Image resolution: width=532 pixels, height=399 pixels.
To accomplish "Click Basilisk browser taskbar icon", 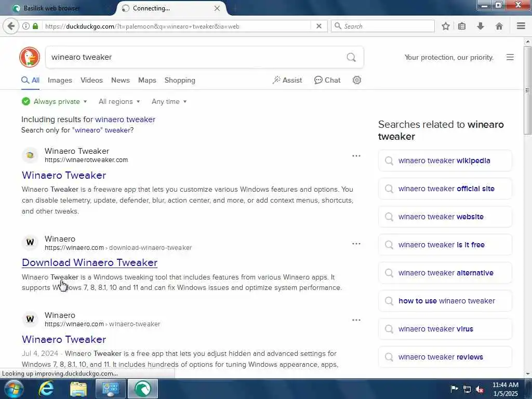I will [143, 389].
